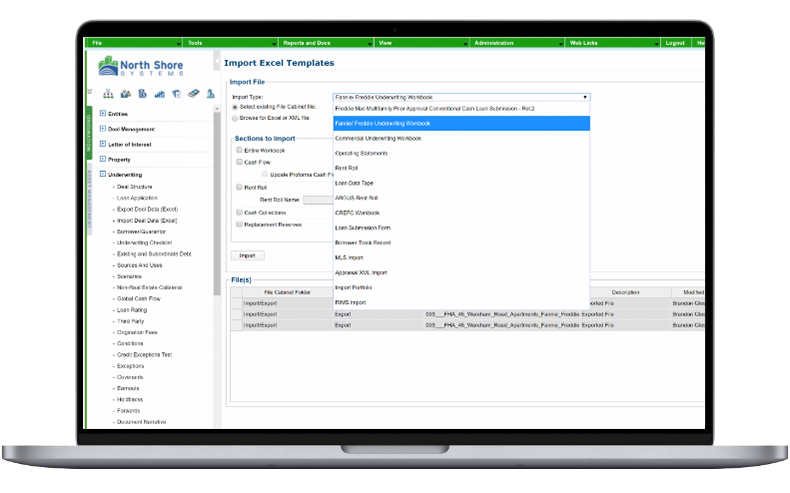Expand the Property tree node
Viewport: 790px width, 493px height.
point(103,159)
